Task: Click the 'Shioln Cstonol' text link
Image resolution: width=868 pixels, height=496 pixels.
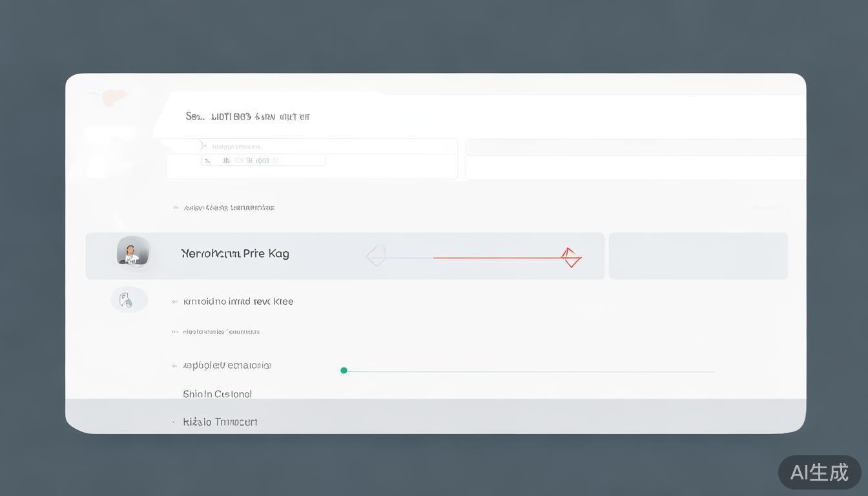Action: point(217,394)
